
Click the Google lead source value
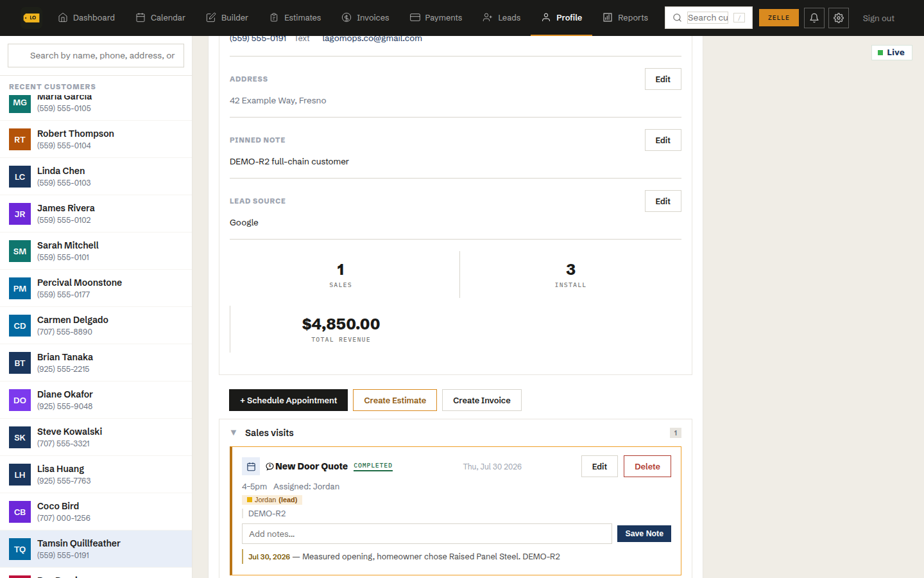(x=244, y=223)
